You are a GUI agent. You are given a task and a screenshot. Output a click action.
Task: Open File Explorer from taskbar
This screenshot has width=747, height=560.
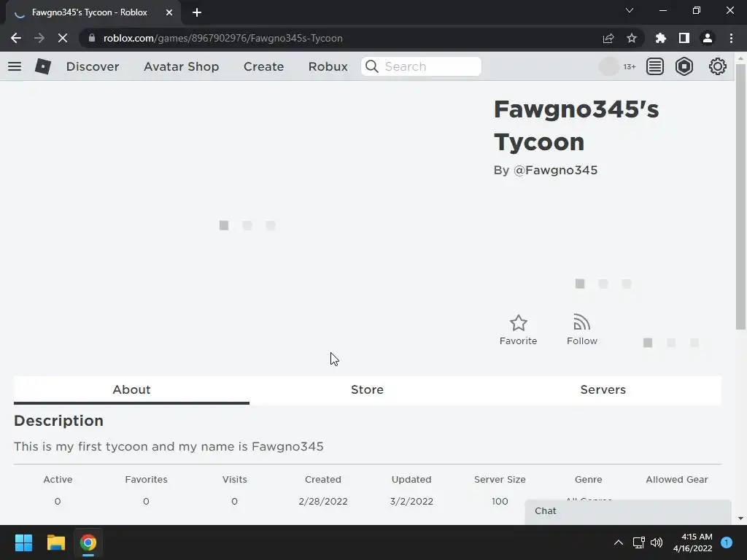pyautogui.click(x=55, y=542)
